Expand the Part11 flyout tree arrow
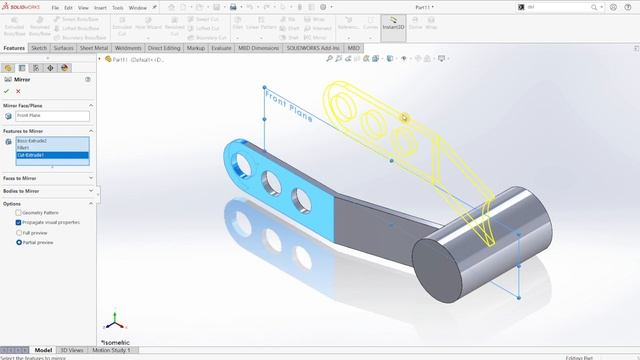 click(100, 59)
